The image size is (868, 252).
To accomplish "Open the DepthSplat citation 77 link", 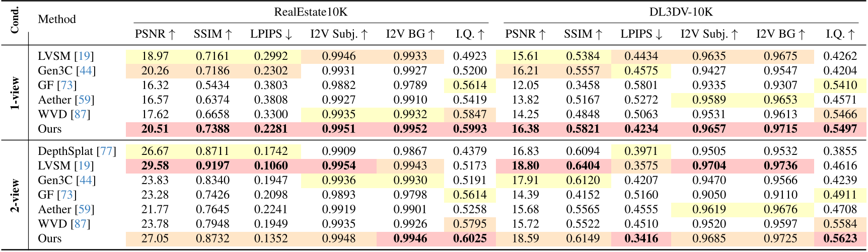I will [x=106, y=151].
